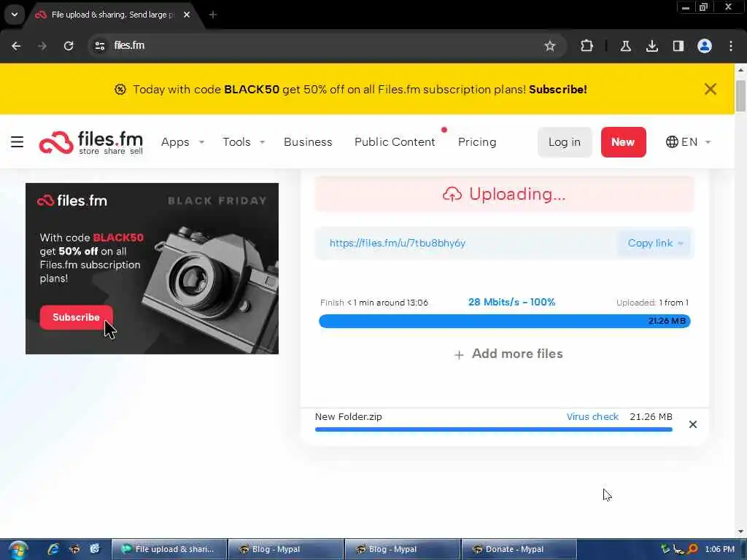Image resolution: width=747 pixels, height=560 pixels.
Task: Dismiss the yellow BLACK50 promo banner
Action: click(x=710, y=89)
